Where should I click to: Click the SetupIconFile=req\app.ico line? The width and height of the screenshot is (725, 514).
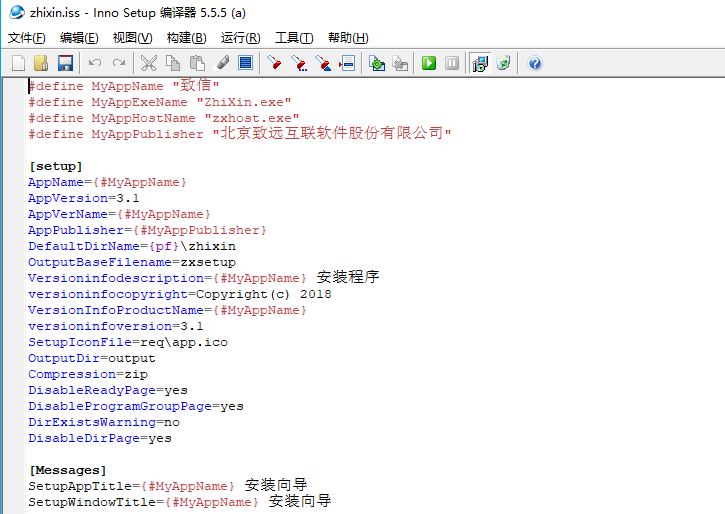coord(128,343)
